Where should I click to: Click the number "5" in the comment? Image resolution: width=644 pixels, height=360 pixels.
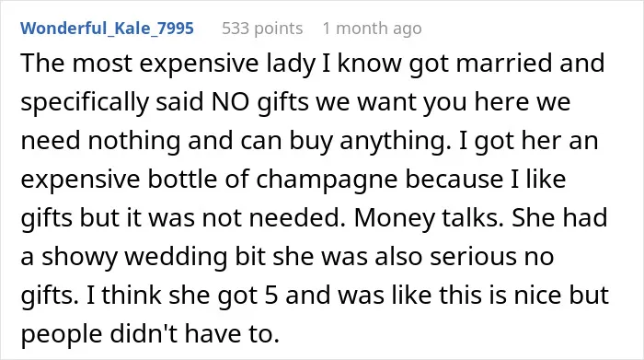pyautogui.click(x=271, y=295)
